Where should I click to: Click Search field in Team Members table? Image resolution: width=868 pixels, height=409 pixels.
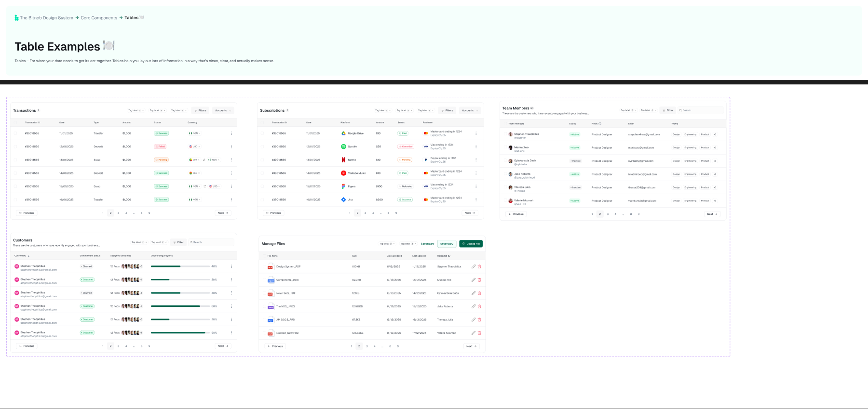click(701, 110)
